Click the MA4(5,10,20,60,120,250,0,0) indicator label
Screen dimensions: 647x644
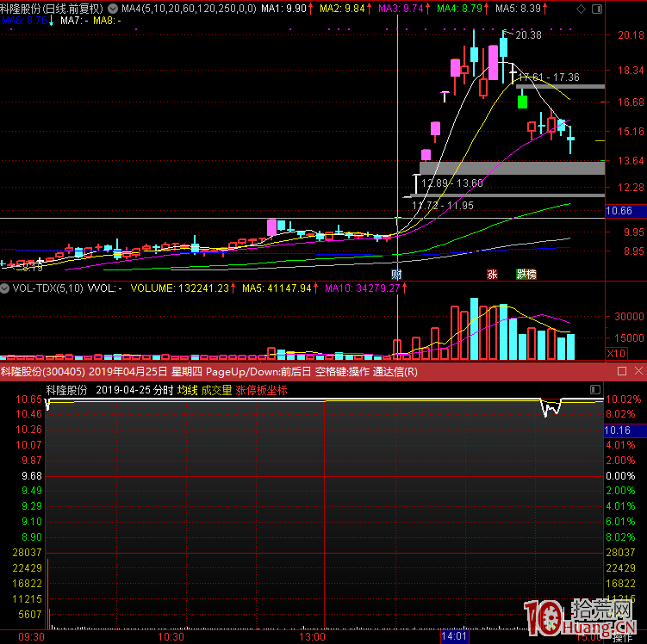(189, 9)
